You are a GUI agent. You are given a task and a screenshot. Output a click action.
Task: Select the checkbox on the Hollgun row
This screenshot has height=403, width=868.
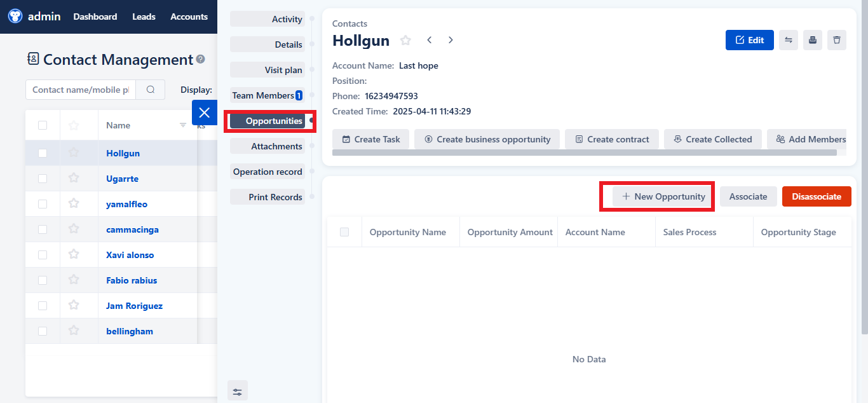pyautogui.click(x=42, y=153)
